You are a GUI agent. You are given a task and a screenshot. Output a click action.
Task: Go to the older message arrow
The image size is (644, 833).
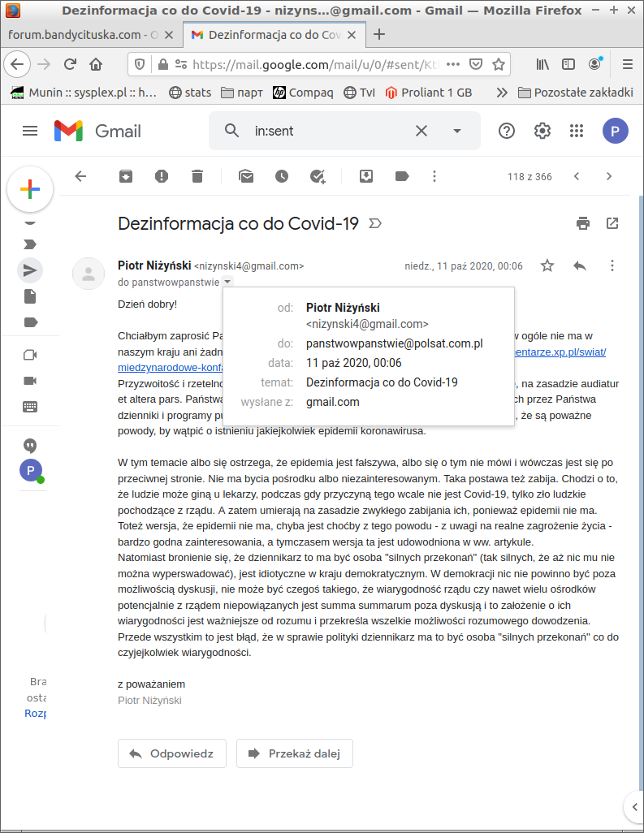pyautogui.click(x=609, y=176)
